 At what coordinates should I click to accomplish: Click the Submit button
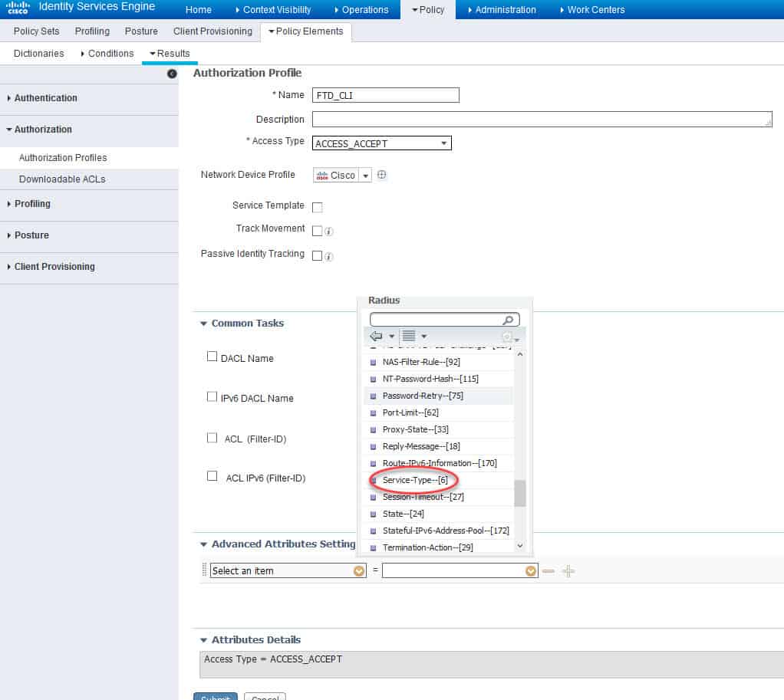(216, 696)
